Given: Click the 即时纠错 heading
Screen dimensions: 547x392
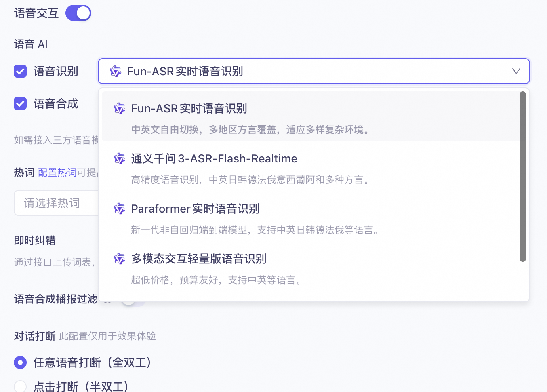Looking at the screenshot, I should pos(35,240).
